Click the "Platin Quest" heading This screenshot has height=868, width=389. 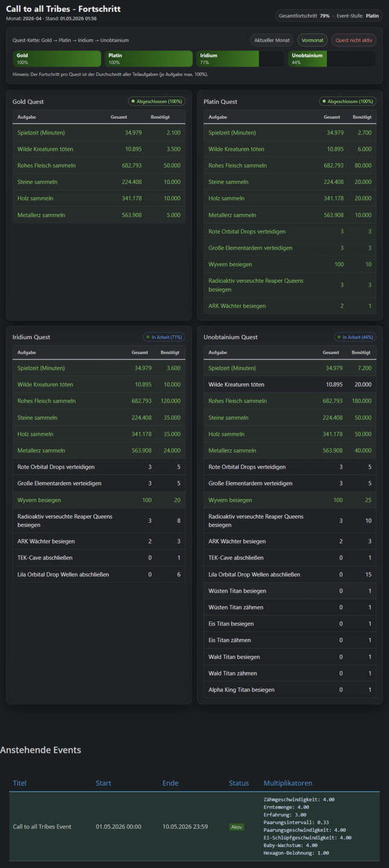coord(221,102)
